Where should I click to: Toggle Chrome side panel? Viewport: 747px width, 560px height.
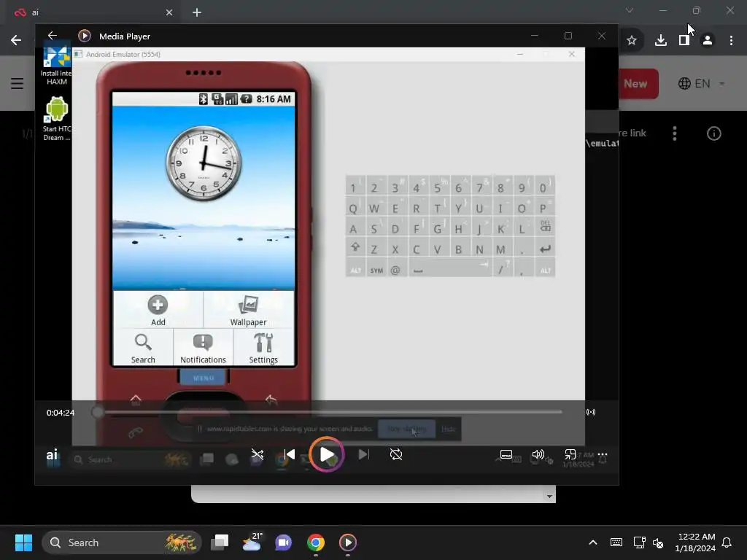[684, 41]
